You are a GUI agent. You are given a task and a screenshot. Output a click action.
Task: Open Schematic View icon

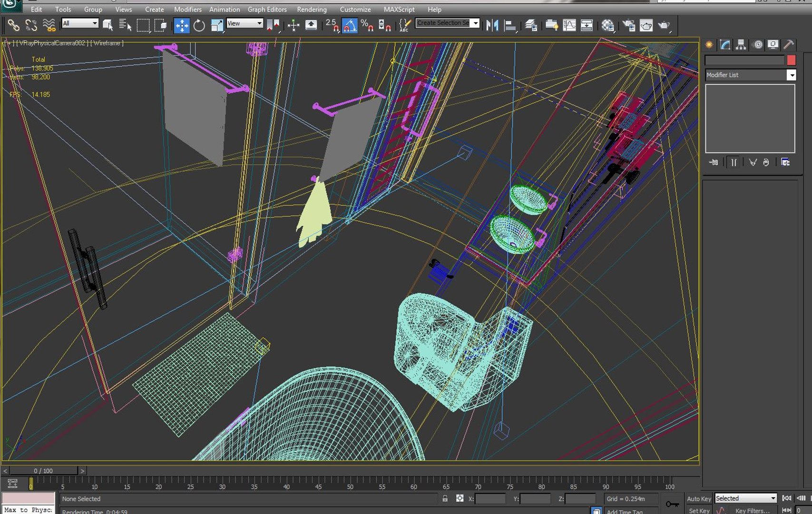click(587, 25)
